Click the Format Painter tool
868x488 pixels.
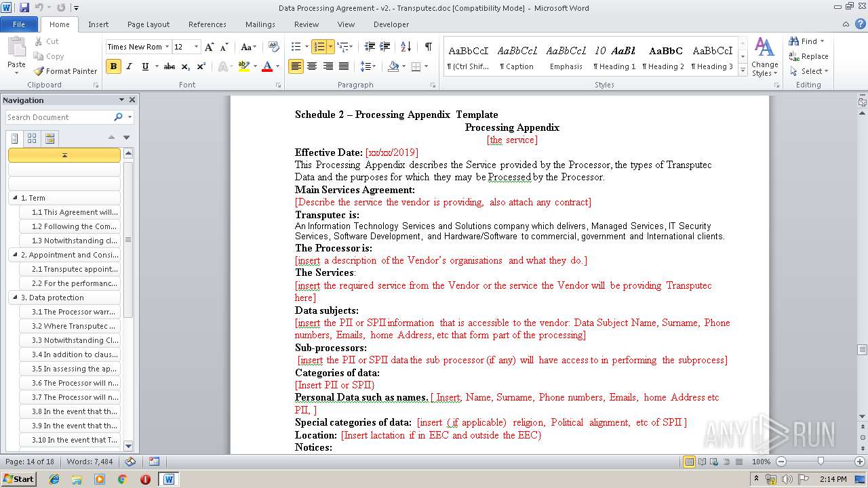click(65, 71)
